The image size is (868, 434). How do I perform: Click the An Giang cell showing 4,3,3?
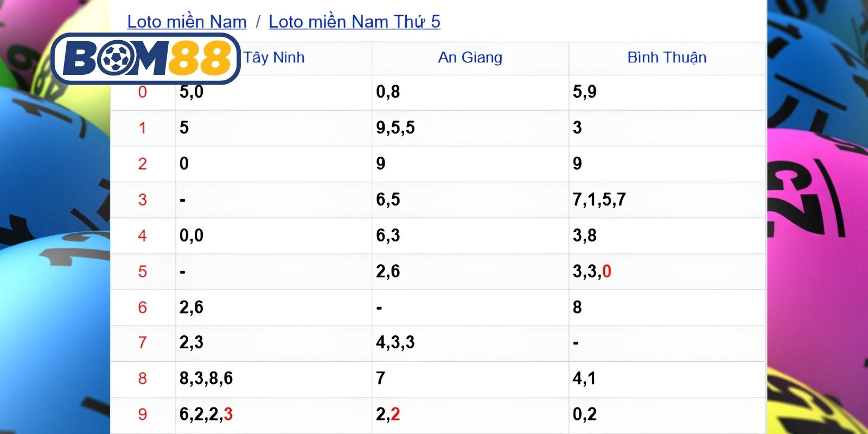click(470, 343)
